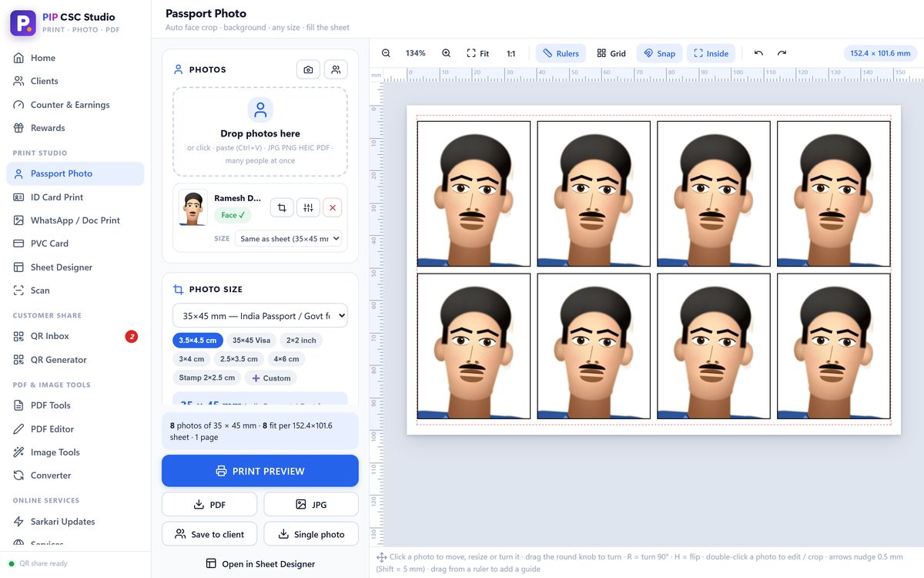Screen dimensions: 924x578
Task: Open WhatsApp / Doc Print
Action: tap(75, 220)
